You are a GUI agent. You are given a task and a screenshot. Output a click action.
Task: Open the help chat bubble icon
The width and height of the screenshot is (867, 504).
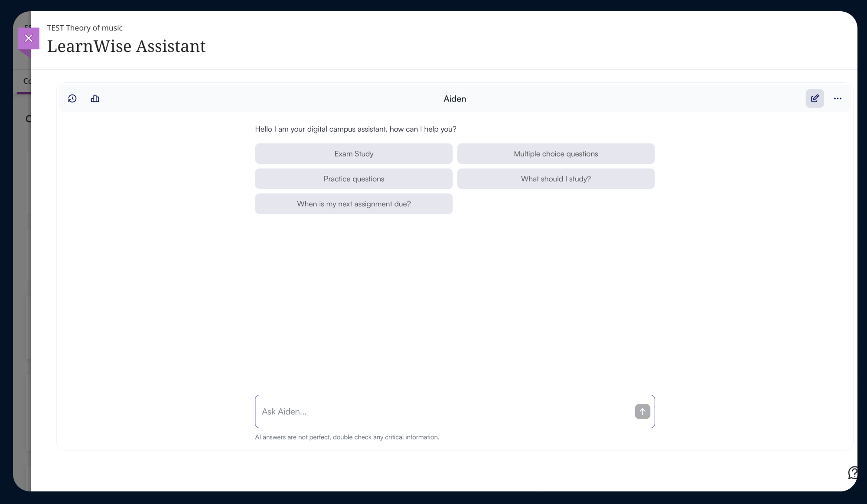tap(853, 472)
